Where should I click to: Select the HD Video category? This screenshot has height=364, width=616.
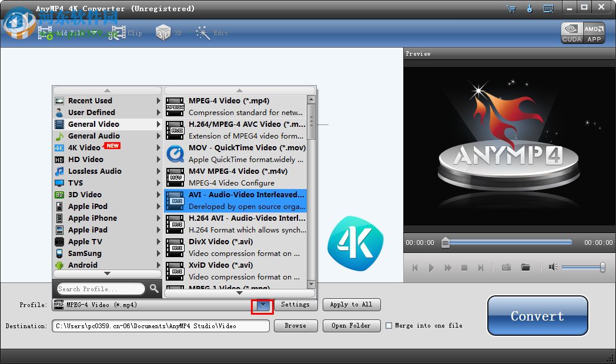(x=86, y=159)
